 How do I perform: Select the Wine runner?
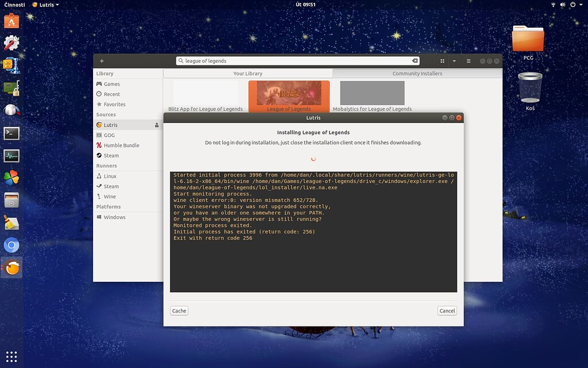click(x=109, y=197)
